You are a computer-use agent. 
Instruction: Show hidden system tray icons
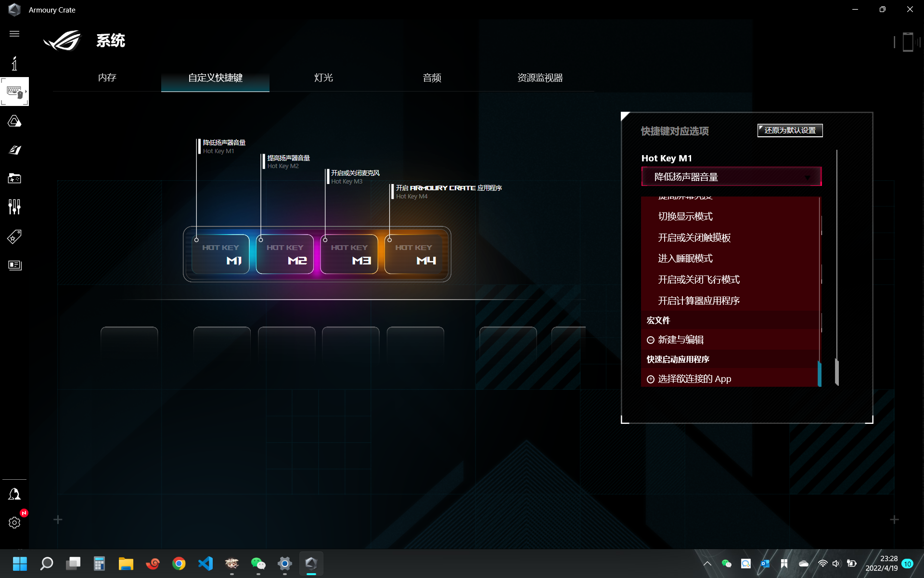(x=707, y=564)
